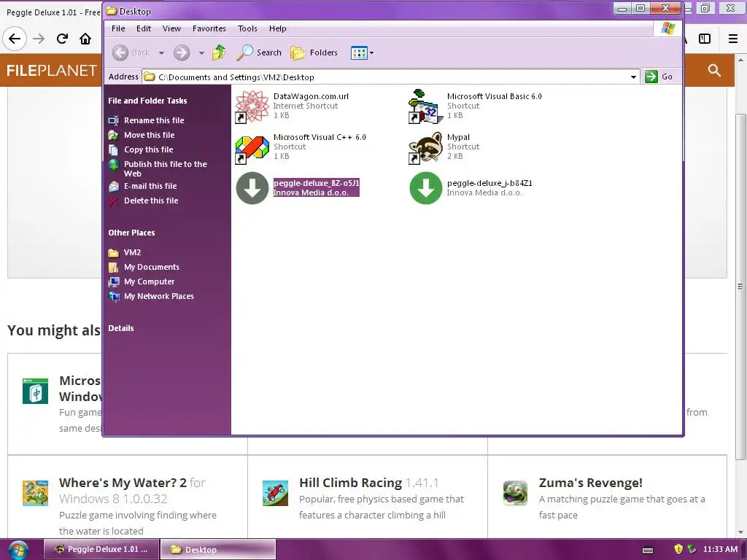The image size is (747, 560).
Task: Click the Zuma's Revenge frog thumbnail
Action: coord(516,494)
